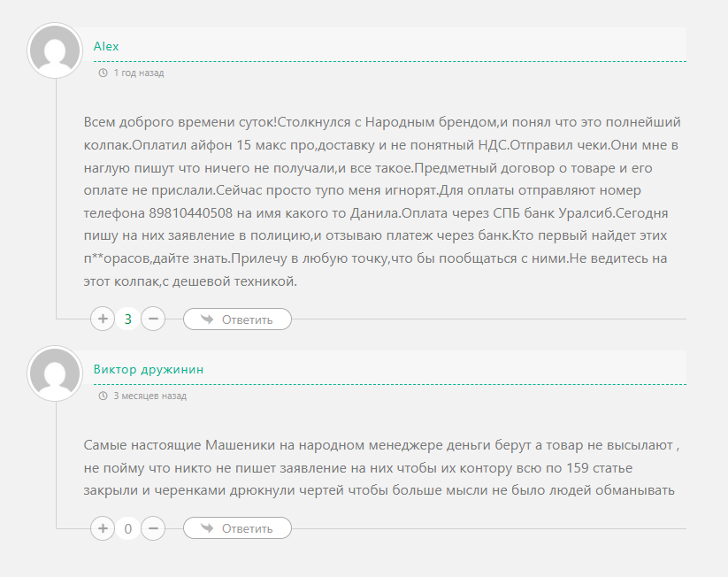
Task: Upvote Alex's comment with the plus icon
Action: [x=103, y=319]
